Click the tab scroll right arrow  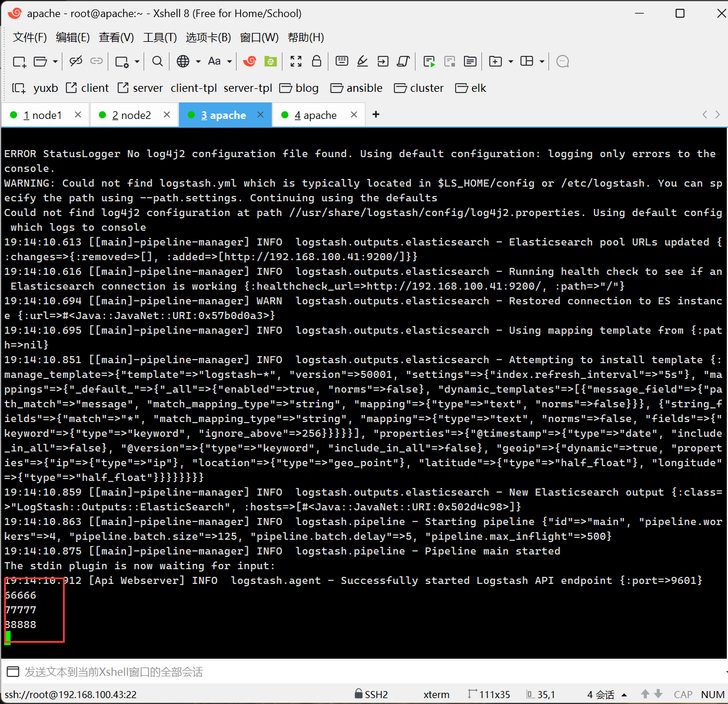click(717, 115)
